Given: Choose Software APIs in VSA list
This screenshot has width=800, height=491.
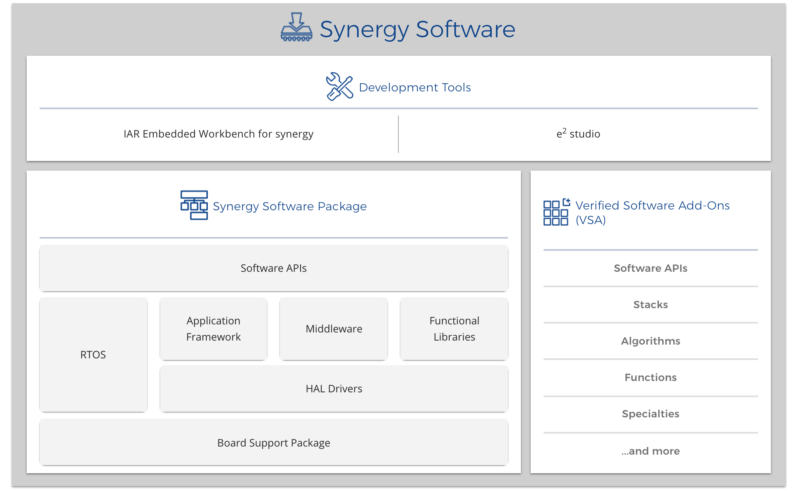Looking at the screenshot, I should click(x=650, y=268).
